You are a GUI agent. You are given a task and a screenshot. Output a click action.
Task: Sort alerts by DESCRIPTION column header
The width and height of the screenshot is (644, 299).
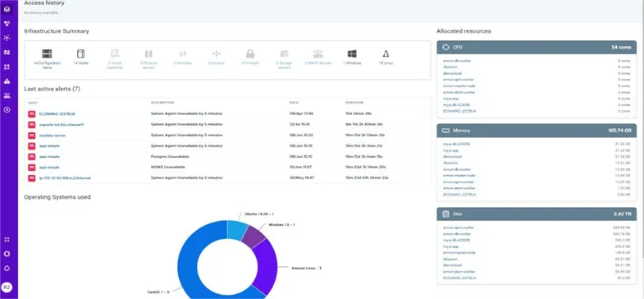click(162, 103)
